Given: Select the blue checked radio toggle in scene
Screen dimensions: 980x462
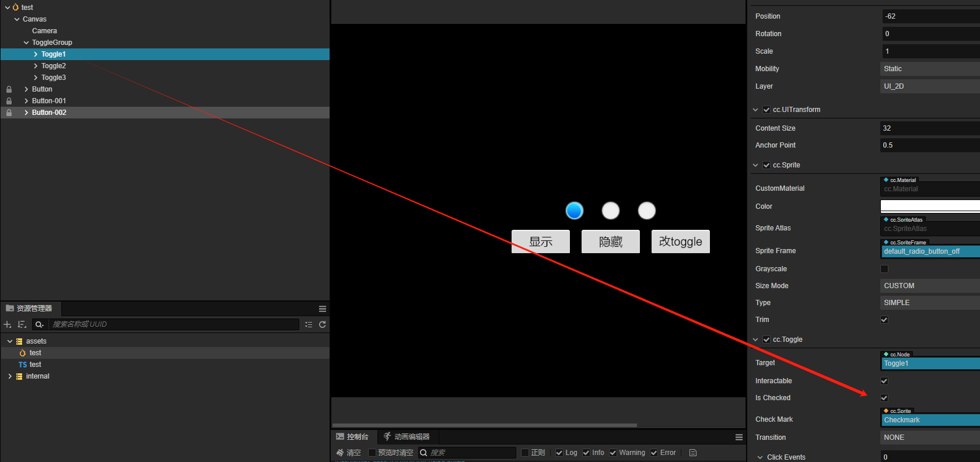Looking at the screenshot, I should pyautogui.click(x=575, y=211).
